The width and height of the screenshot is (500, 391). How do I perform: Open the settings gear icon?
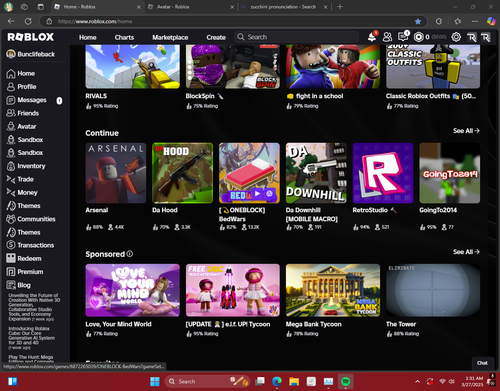pyautogui.click(x=456, y=37)
